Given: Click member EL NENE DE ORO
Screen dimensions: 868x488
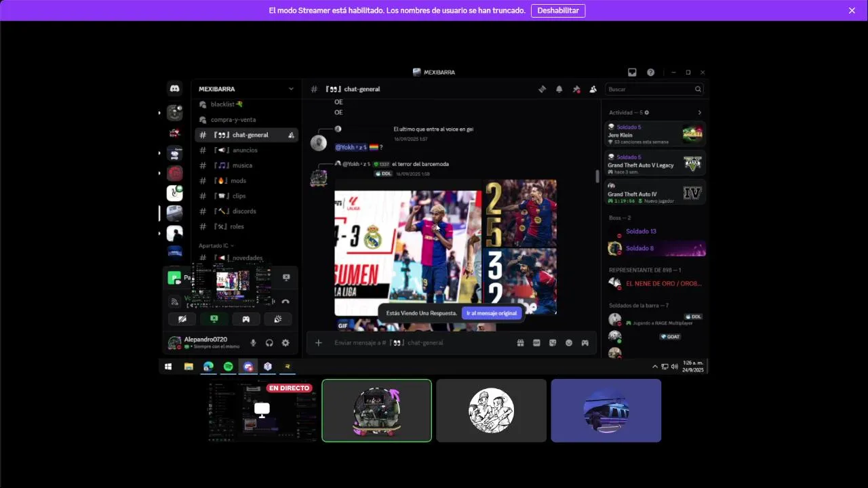Looking at the screenshot, I should point(655,283).
